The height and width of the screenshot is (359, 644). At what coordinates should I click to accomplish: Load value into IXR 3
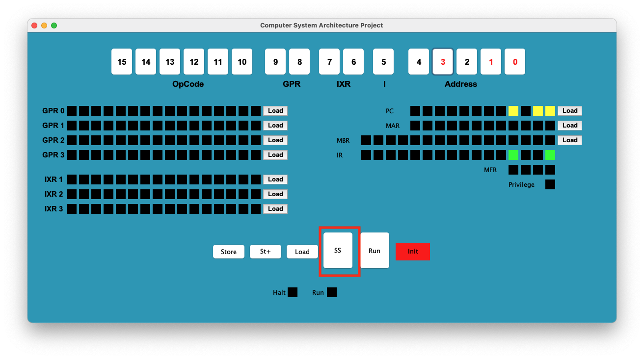[275, 209]
